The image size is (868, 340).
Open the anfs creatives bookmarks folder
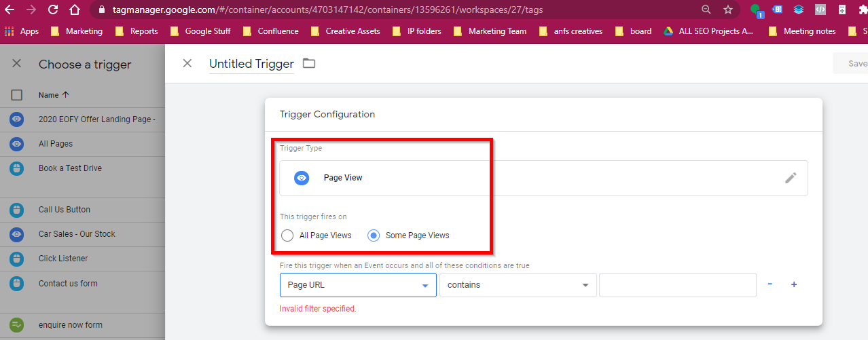coord(570,31)
